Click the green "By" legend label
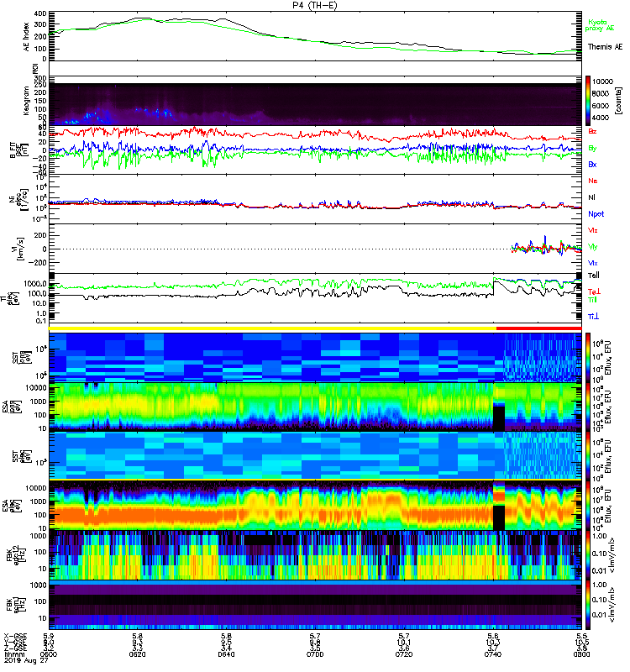This screenshot has width=630, height=672. click(x=592, y=149)
